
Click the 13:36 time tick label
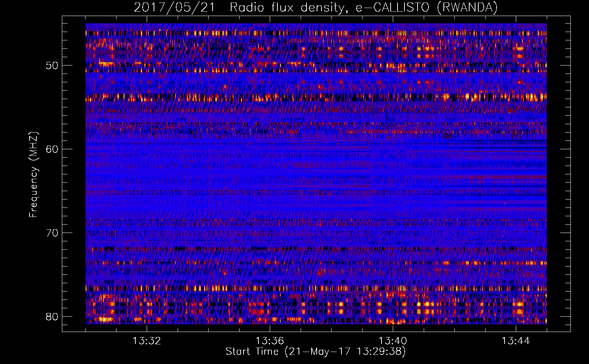coord(270,341)
